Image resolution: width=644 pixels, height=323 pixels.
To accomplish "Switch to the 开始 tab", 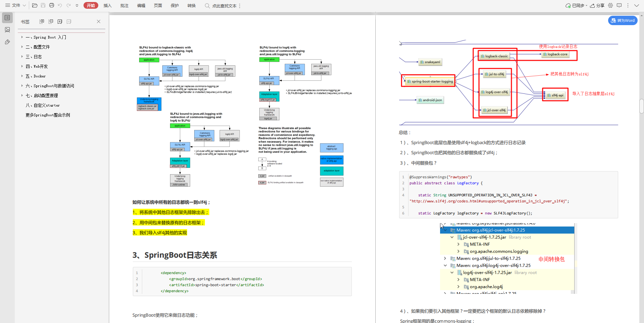I will 91,5.
